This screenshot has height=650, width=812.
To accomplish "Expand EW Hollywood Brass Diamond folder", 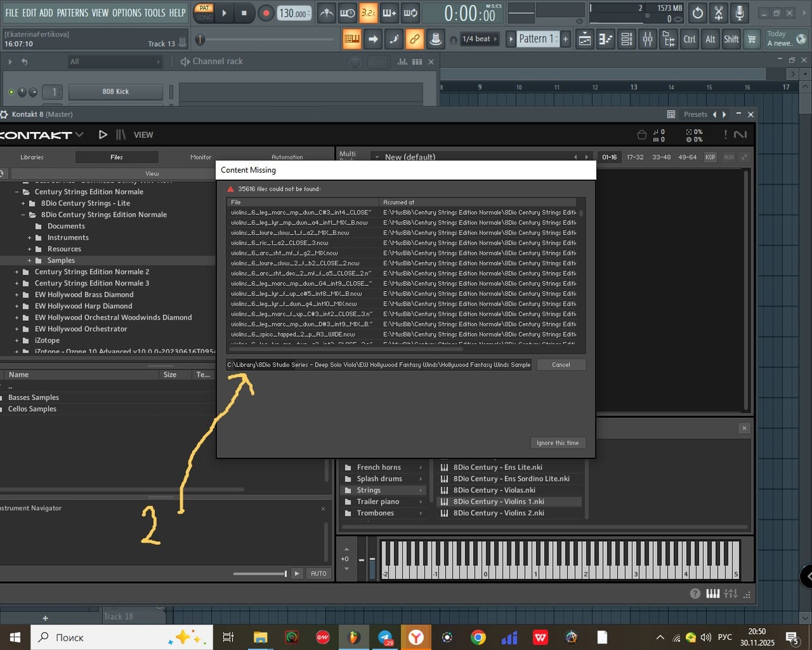I will pos(17,295).
